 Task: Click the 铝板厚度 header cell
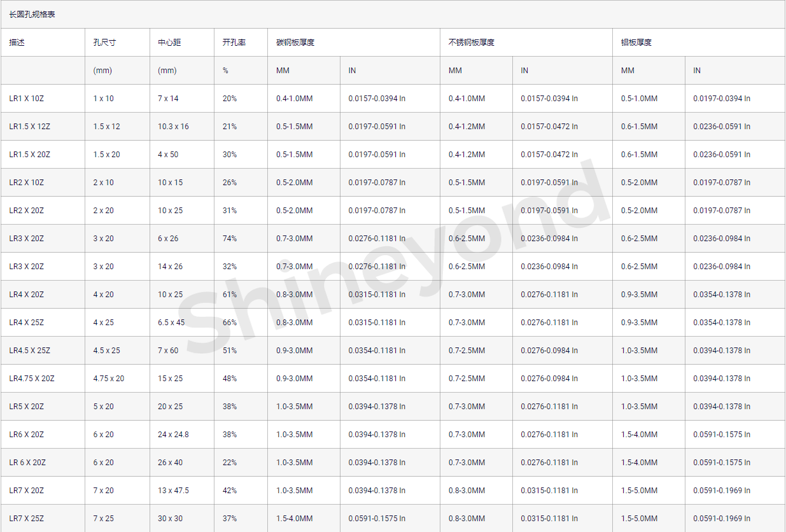click(x=636, y=43)
